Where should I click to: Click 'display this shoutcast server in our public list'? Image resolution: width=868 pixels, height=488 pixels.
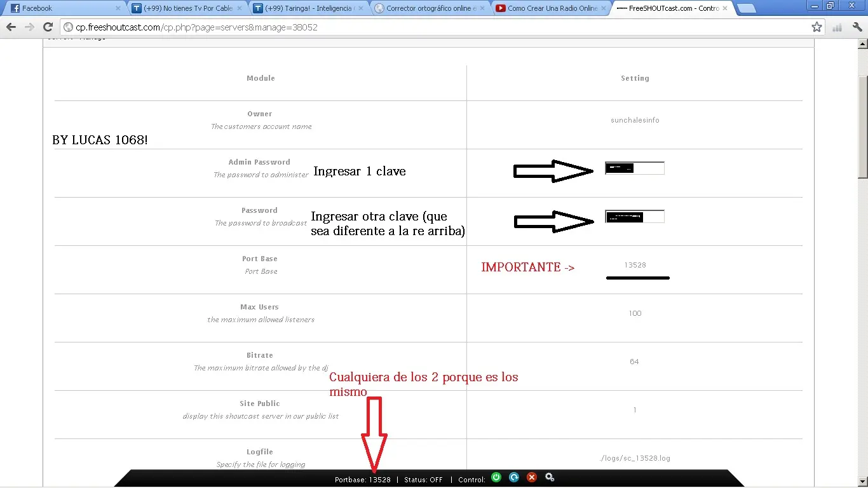[x=261, y=416]
